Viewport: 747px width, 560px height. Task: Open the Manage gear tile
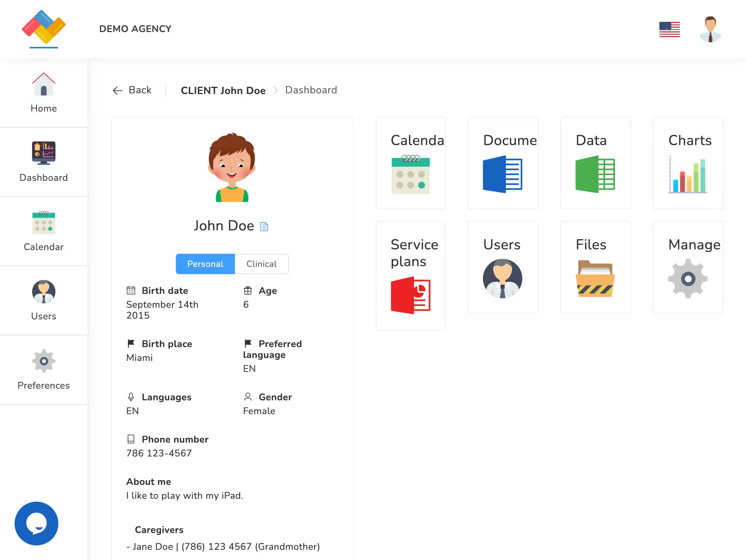[688, 267]
